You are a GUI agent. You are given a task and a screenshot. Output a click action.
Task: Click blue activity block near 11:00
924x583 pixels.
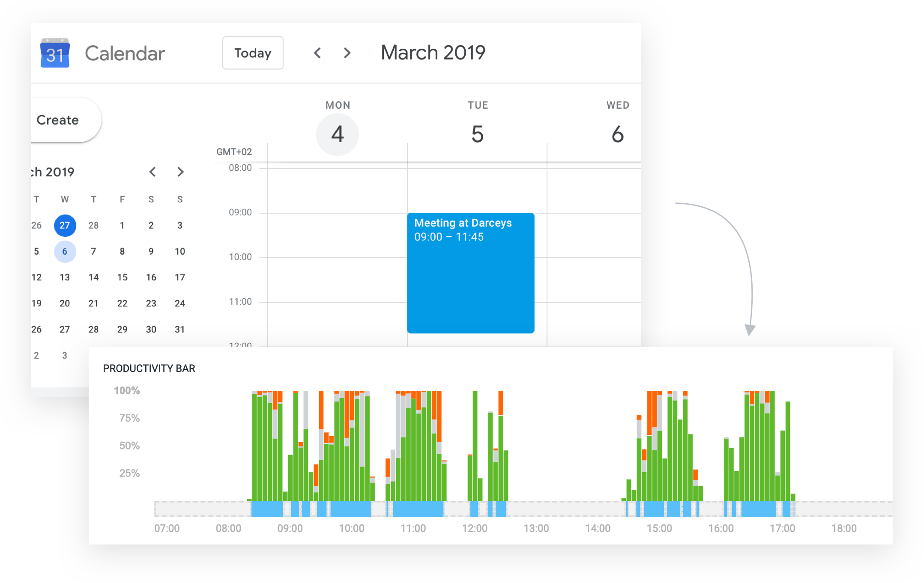click(x=418, y=509)
